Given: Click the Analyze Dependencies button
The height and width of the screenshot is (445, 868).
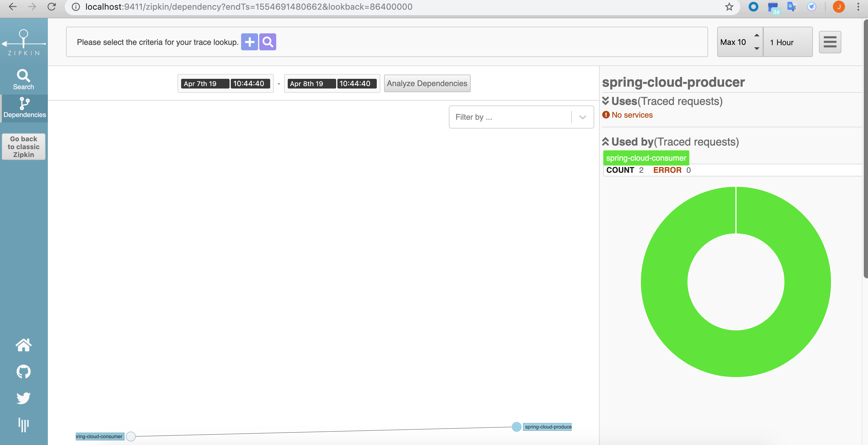Looking at the screenshot, I should pos(427,83).
